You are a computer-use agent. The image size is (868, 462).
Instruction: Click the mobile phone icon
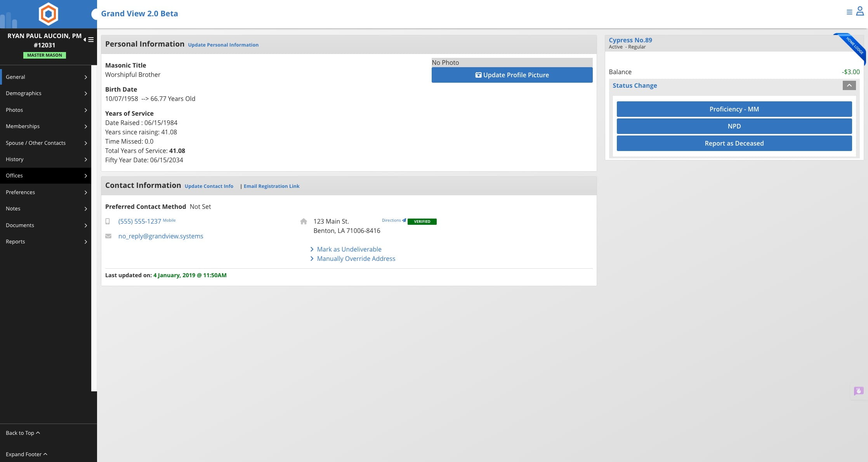[x=108, y=221]
